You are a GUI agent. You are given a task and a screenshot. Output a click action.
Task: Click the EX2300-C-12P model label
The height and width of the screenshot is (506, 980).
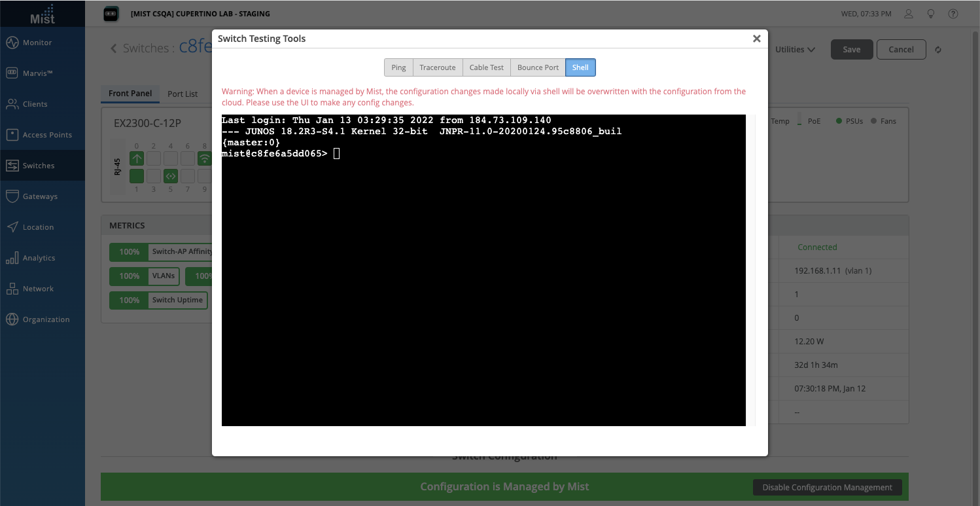click(147, 122)
